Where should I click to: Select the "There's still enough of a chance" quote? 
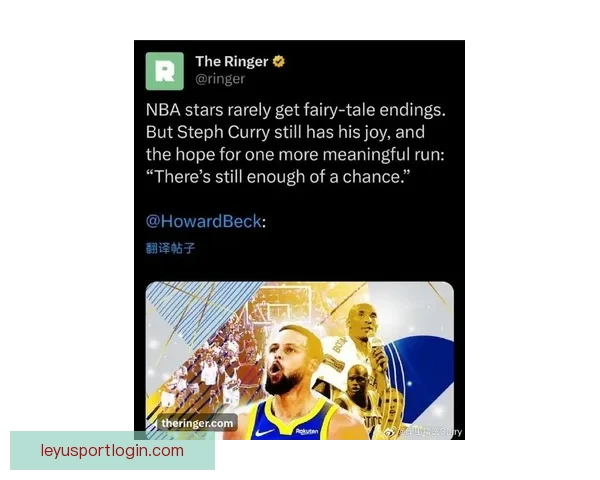[278, 177]
